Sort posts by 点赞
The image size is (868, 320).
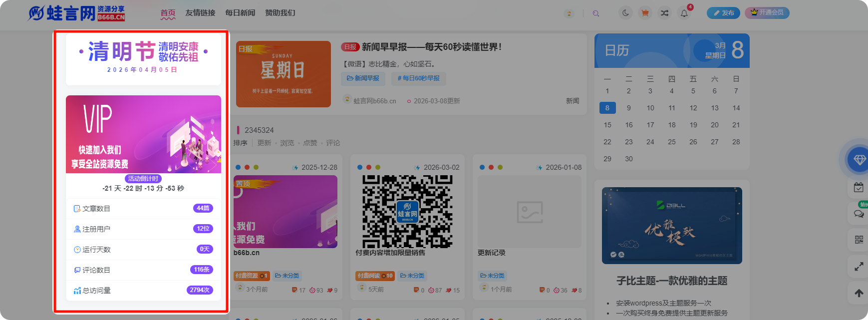[x=310, y=143]
